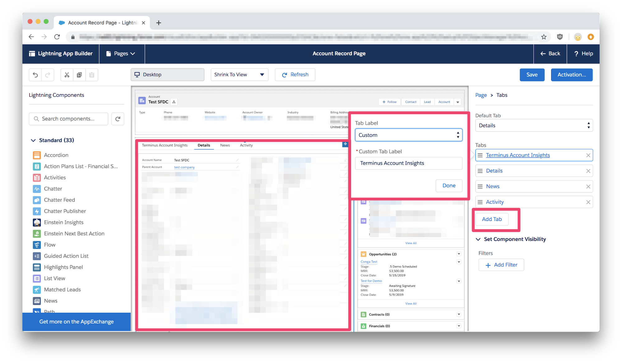
Task: Switch to the Details canvas tab
Action: 204,145
